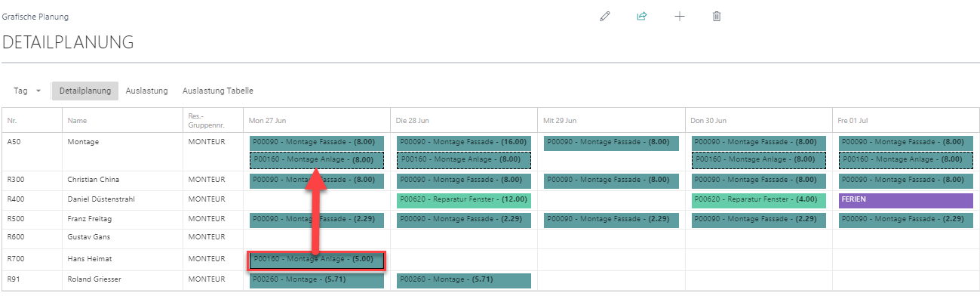Select Reparatur Fenster (12.00) bar on Tuesday
The image size is (980, 296).
(x=464, y=200)
